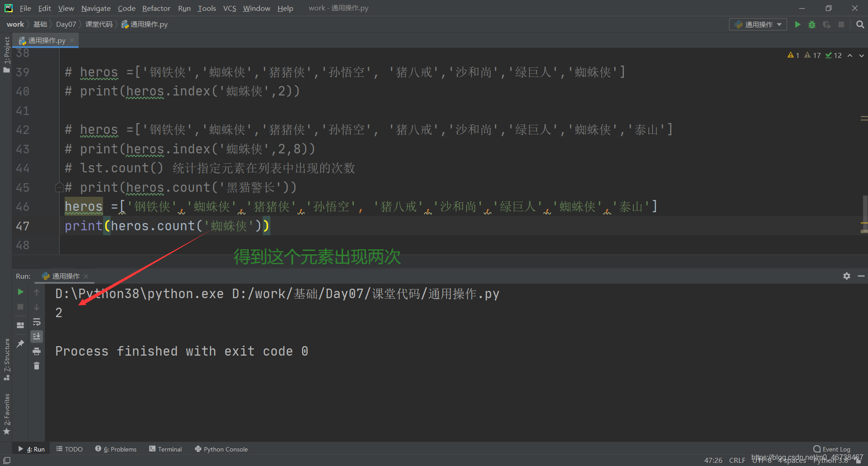Rerun program in Run panel
The width and height of the screenshot is (868, 466).
[x=20, y=292]
